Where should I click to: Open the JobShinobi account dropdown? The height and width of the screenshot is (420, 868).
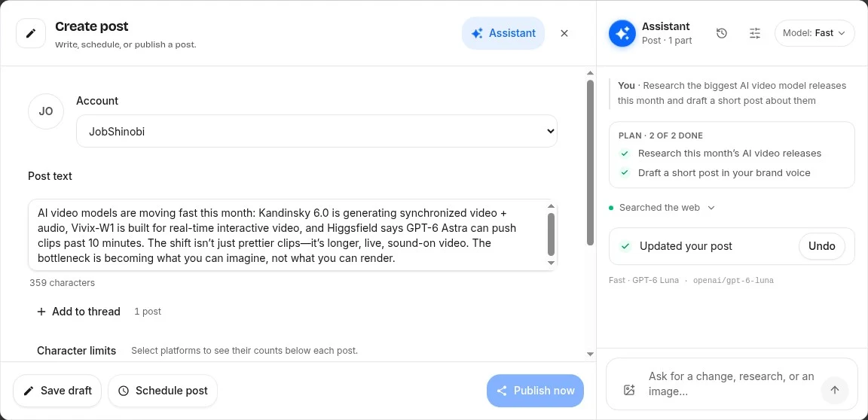click(x=316, y=131)
